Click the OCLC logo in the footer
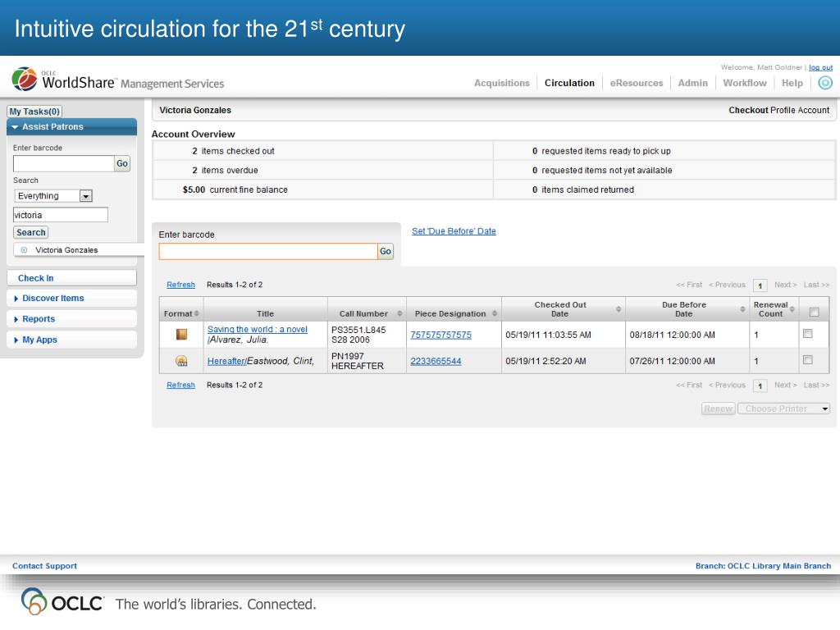Image resolution: width=840 pixels, height=630 pixels. point(62,602)
